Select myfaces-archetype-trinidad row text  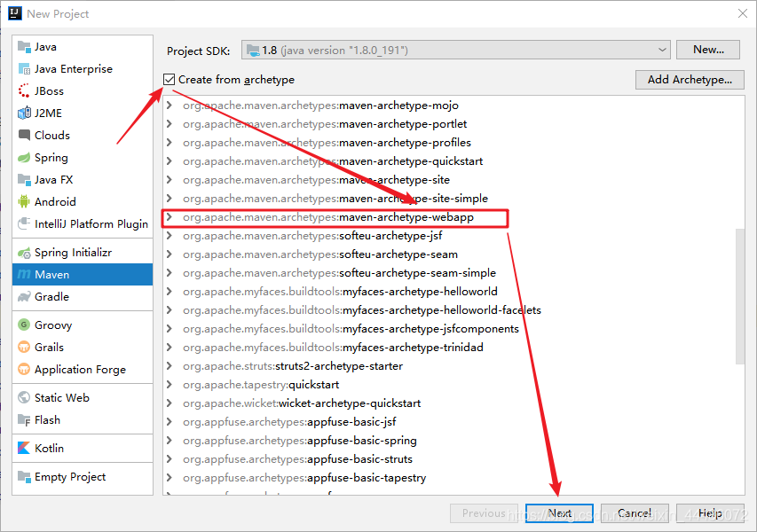(x=333, y=348)
